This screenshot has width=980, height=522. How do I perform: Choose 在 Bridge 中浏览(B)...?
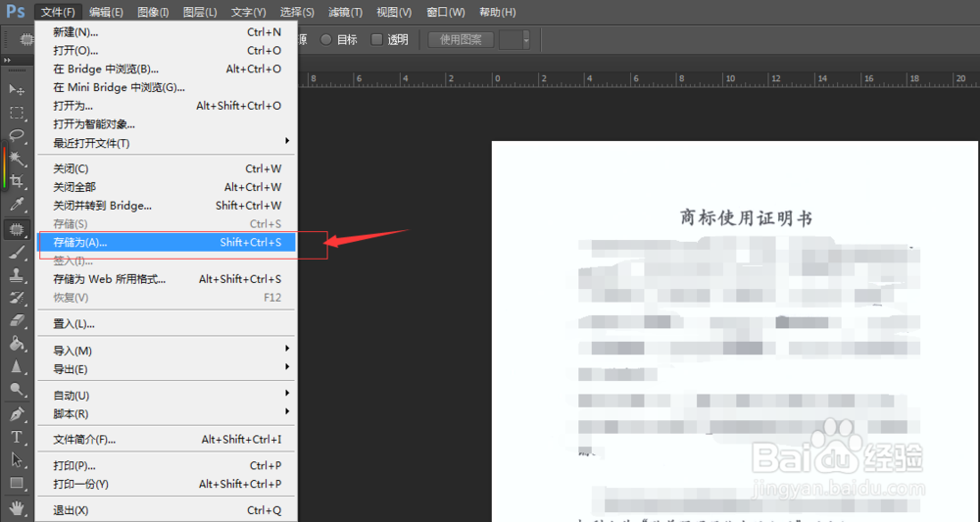tap(167, 70)
